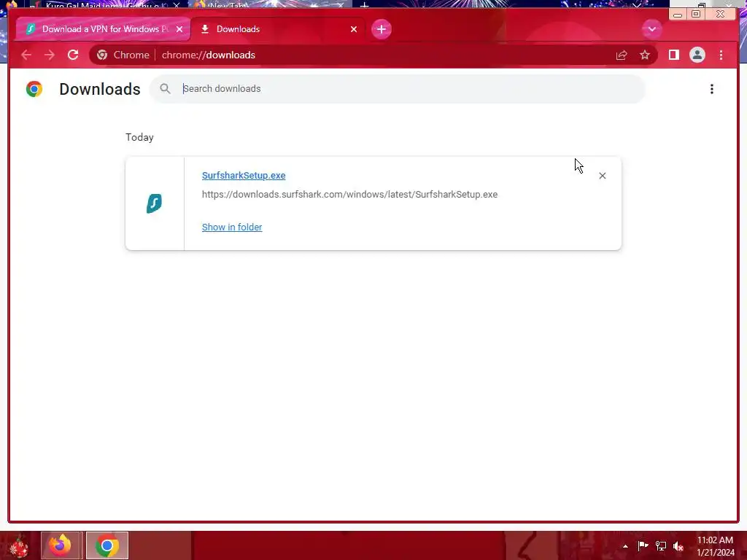Screen dimensions: 747x560
Task: Open Action Center flag icon in tray
Action: pos(643,545)
